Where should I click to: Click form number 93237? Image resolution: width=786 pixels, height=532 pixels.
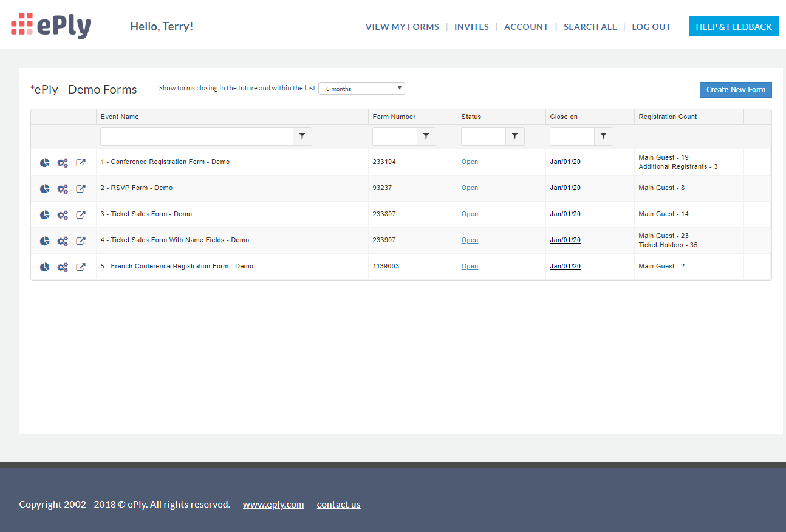point(383,188)
